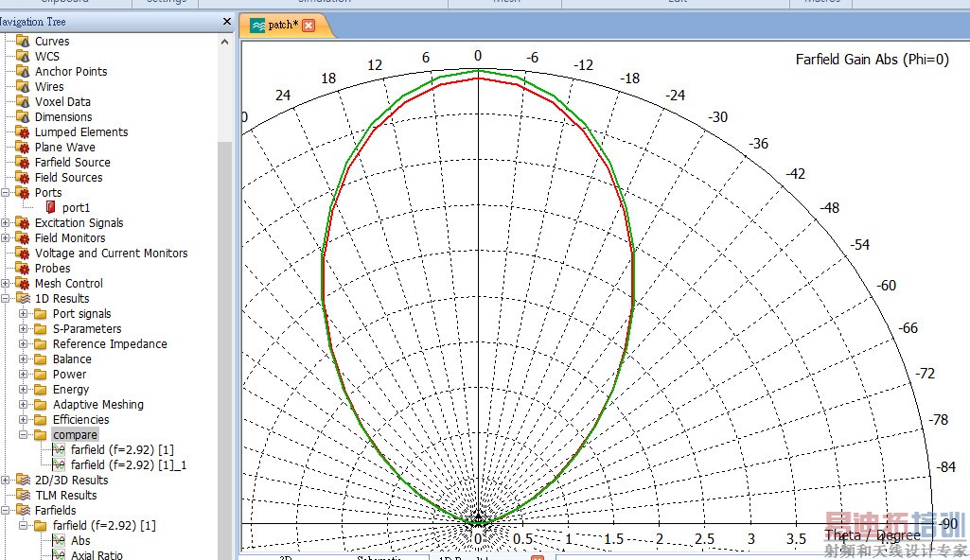Expand the Excitation Signals node
This screenshot has width=970, height=560.
[6, 223]
